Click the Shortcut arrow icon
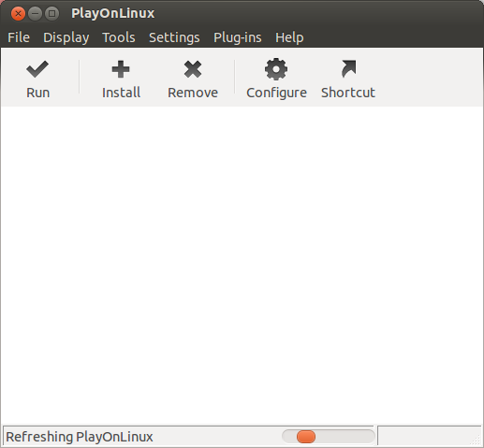Viewport: 484px width, 448px height. (x=348, y=68)
